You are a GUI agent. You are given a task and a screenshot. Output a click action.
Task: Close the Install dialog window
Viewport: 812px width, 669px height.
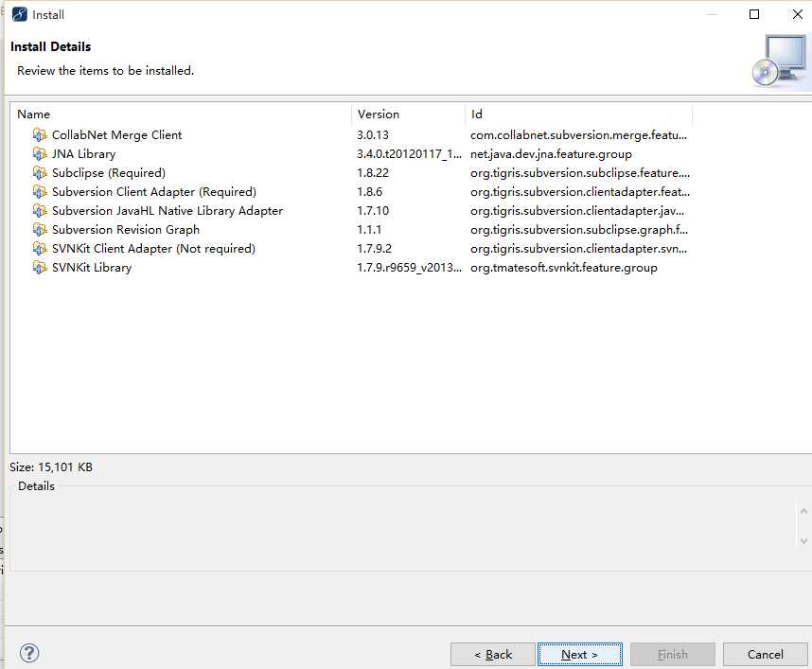point(798,14)
